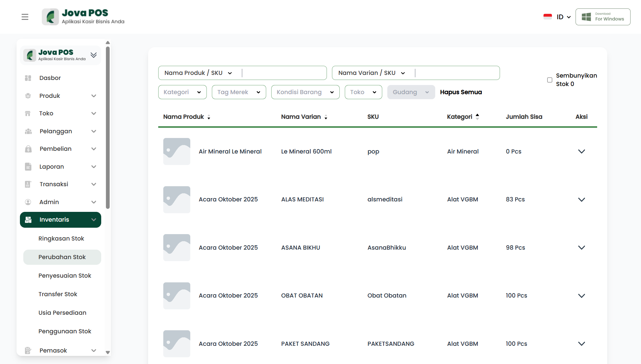Go to Ringkasan Stok submenu
The image size is (641, 364).
61,239
